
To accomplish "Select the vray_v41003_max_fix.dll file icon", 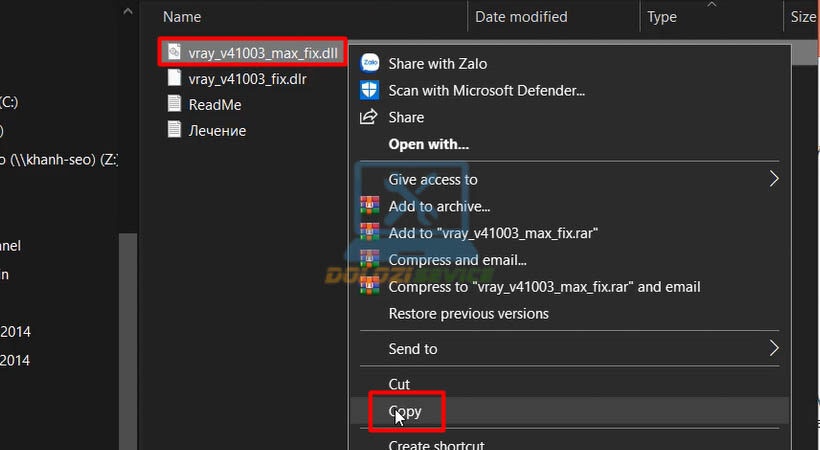I will [x=174, y=52].
